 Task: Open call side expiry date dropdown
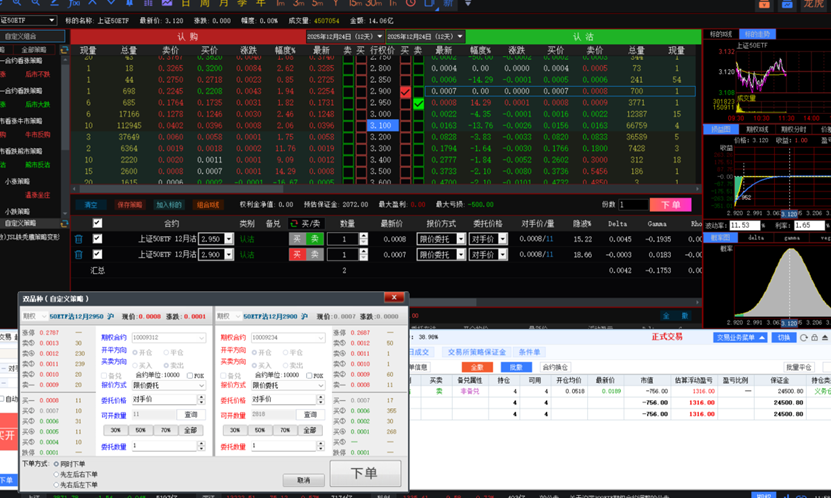379,37
